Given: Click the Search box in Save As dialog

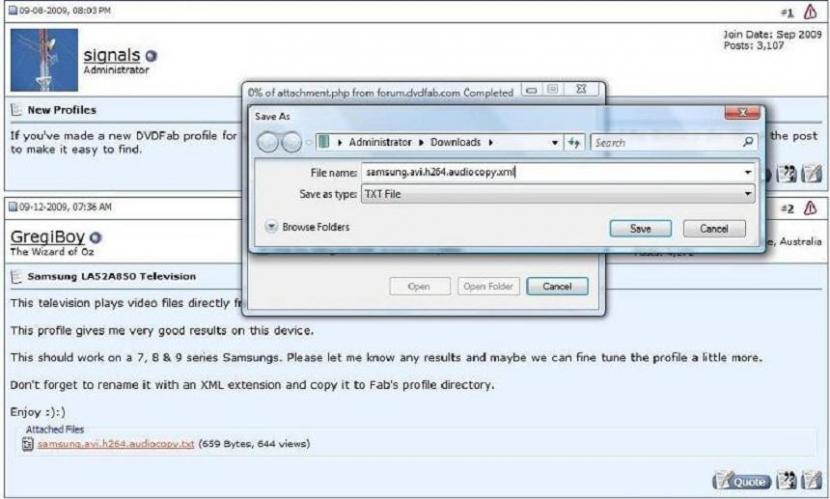Looking at the screenshot, I should (674, 142).
